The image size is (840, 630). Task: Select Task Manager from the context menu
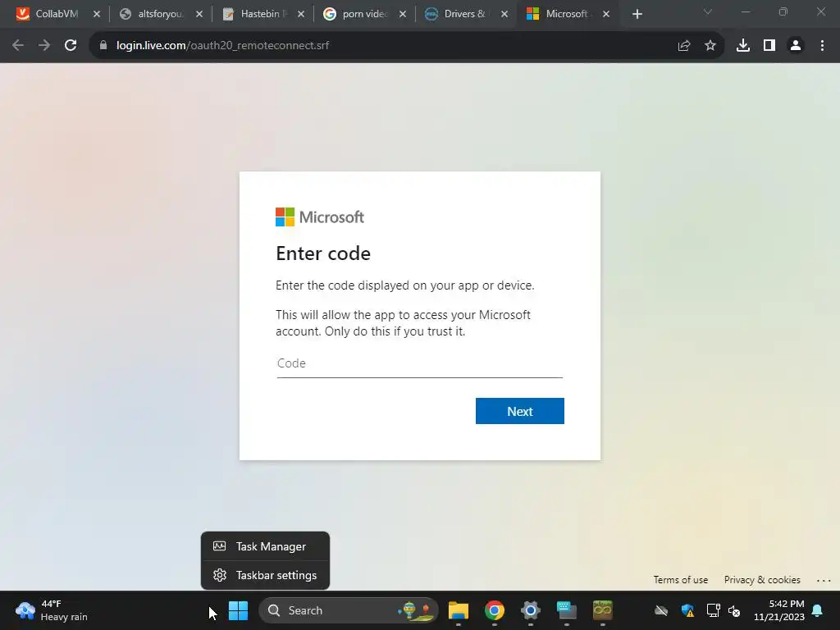click(265, 546)
